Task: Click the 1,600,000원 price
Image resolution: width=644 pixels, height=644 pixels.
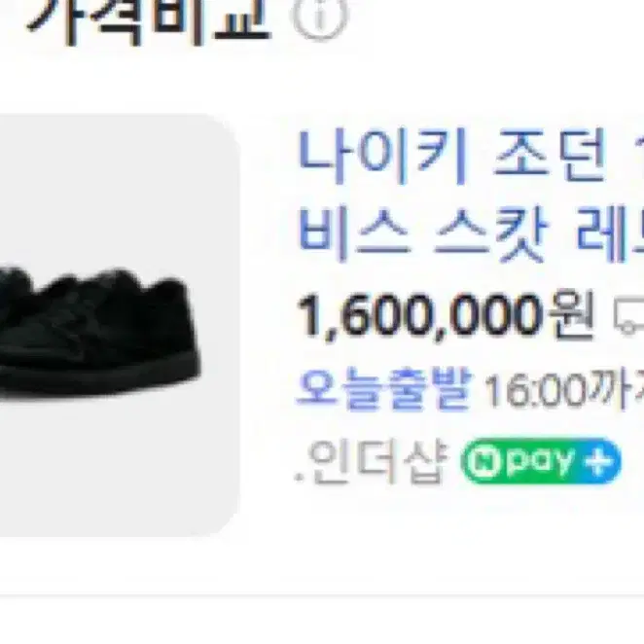Action: pos(446,315)
